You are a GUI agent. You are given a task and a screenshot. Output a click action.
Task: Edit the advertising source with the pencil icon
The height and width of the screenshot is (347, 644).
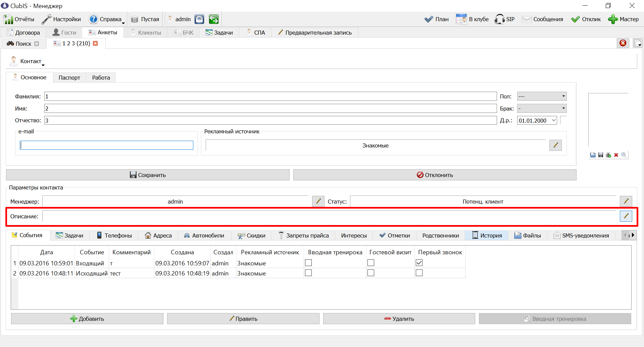click(555, 145)
